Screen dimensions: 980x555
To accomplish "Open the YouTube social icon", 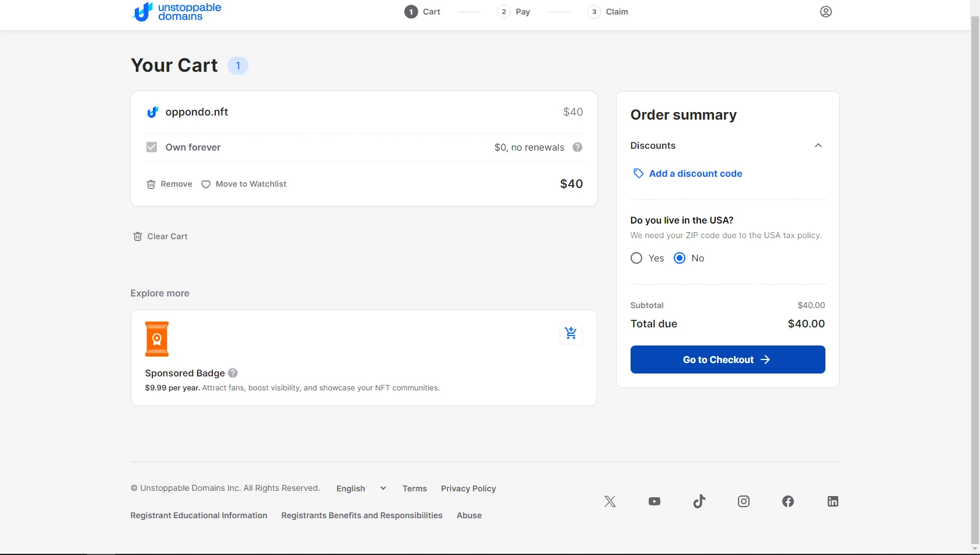I will click(x=654, y=501).
